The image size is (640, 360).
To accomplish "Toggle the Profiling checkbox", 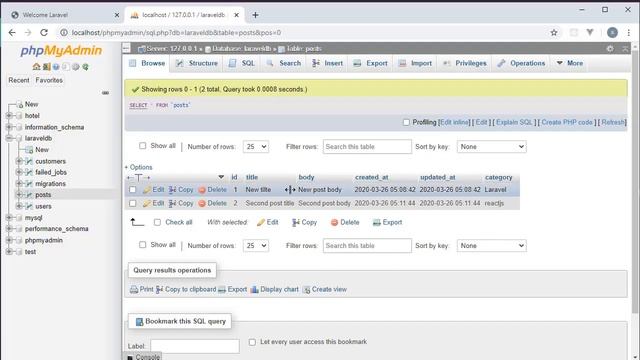I will click(406, 122).
